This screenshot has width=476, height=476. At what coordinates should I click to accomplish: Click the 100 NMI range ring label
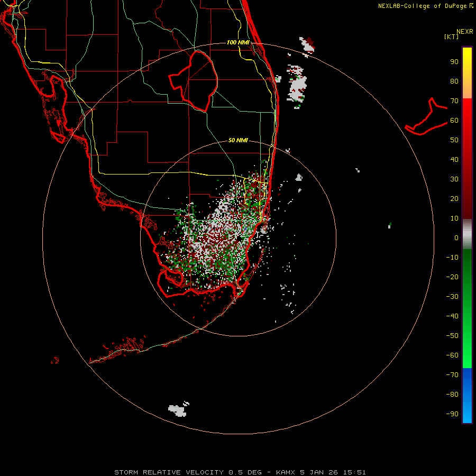[x=238, y=42]
